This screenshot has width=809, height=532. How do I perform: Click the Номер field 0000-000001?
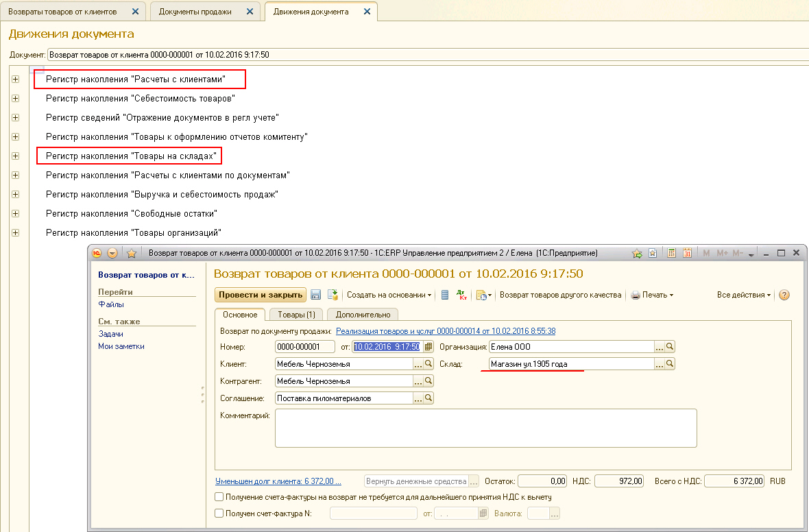point(305,347)
